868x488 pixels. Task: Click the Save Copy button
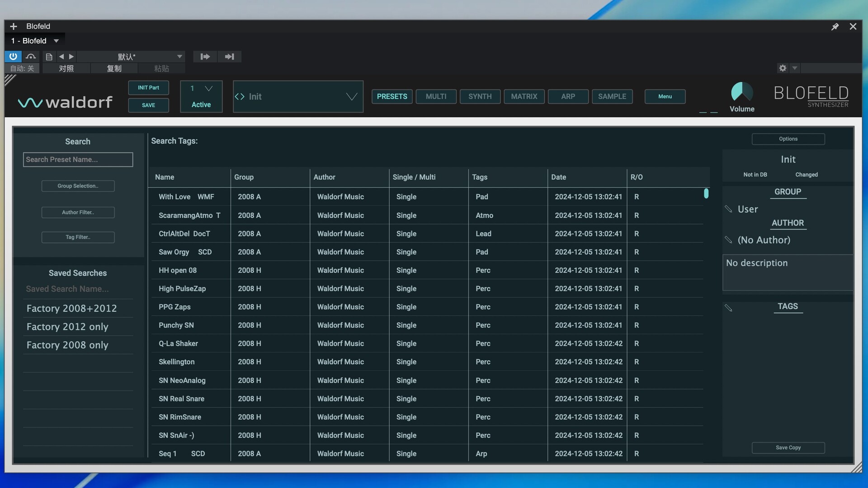(788, 448)
